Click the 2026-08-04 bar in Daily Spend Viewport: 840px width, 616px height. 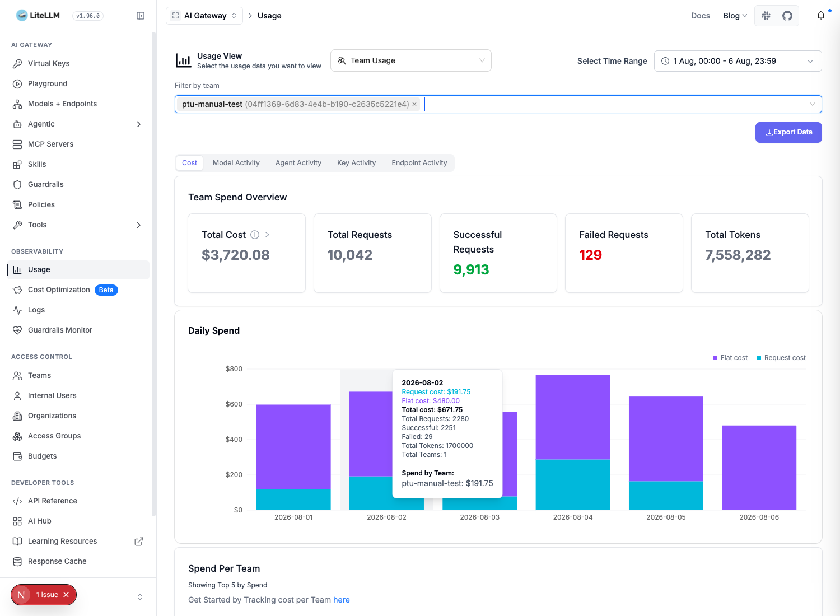pos(573,442)
